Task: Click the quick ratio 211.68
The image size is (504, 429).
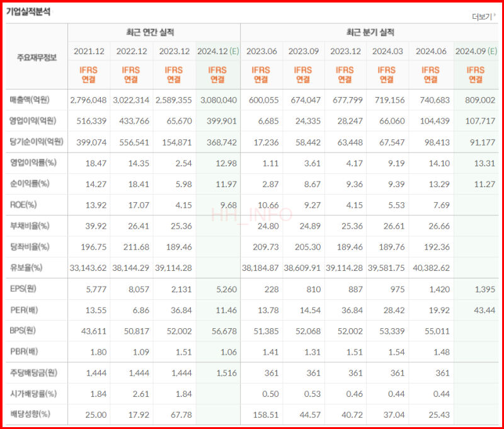Action: pos(136,247)
